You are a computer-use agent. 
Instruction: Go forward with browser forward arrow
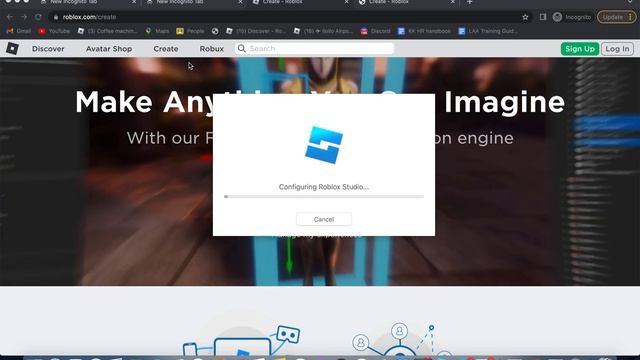[24, 17]
